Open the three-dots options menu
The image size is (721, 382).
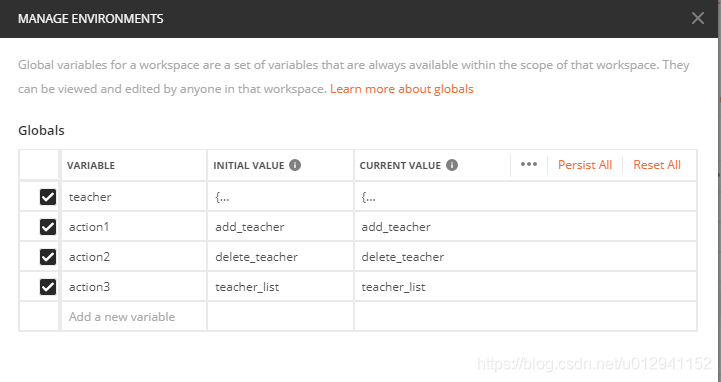click(x=529, y=165)
